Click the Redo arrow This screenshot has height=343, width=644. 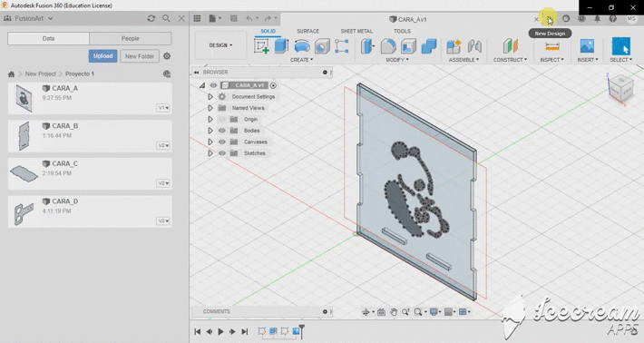pos(268,18)
